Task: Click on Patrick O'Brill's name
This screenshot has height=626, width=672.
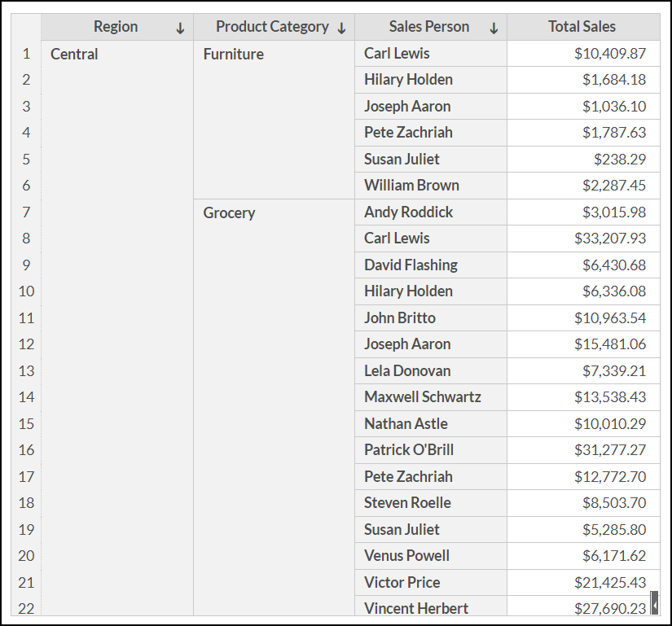Action: point(409,450)
